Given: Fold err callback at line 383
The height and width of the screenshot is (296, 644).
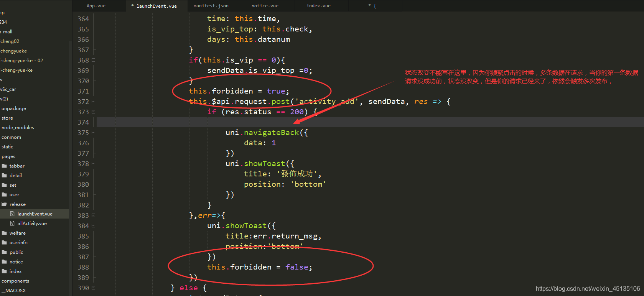Looking at the screenshot, I should 93,215.
